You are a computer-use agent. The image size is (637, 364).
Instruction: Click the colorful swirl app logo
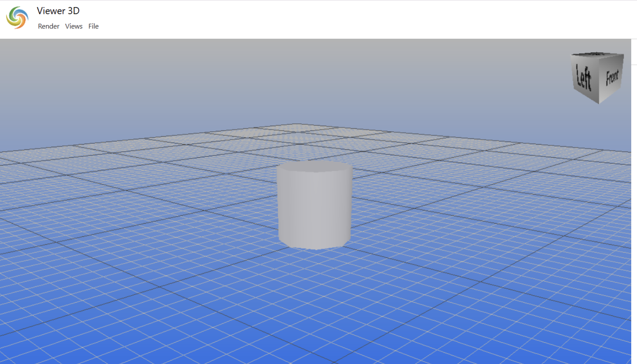tap(17, 18)
